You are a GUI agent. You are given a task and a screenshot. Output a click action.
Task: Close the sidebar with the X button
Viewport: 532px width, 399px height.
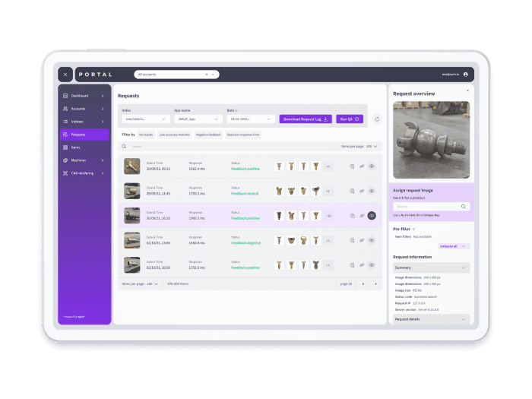click(x=65, y=74)
